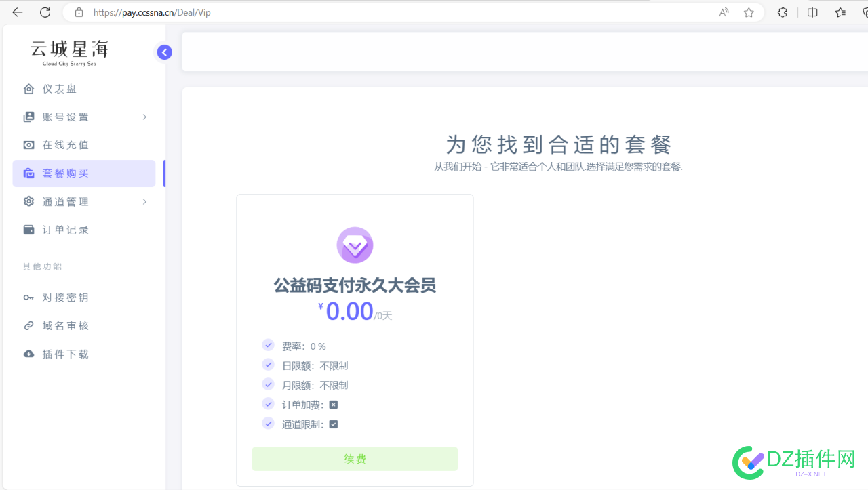Collapse sidebar with purple arrow button
868x490 pixels.
(164, 52)
